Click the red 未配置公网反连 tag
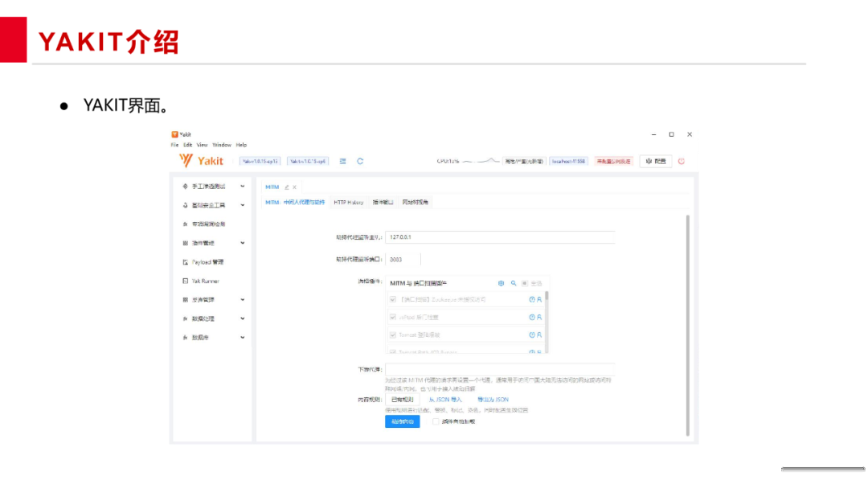868x489 pixels. click(x=613, y=161)
